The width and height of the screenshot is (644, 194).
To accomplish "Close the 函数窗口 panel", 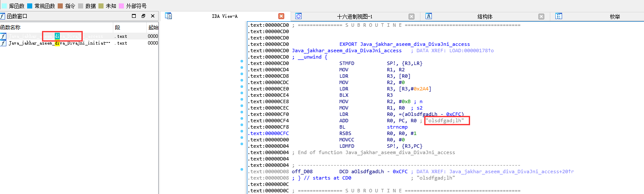I will (153, 16).
